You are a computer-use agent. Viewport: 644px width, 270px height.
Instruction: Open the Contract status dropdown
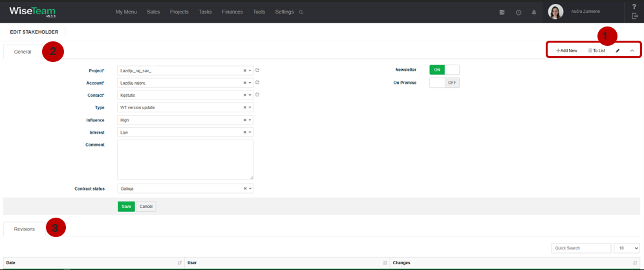tap(250, 189)
